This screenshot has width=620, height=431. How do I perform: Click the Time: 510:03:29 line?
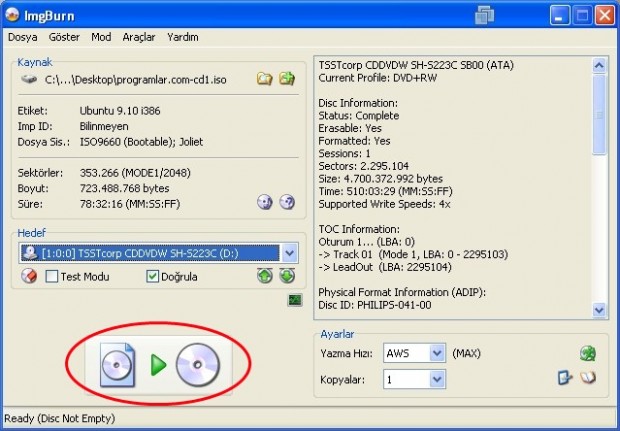386,191
